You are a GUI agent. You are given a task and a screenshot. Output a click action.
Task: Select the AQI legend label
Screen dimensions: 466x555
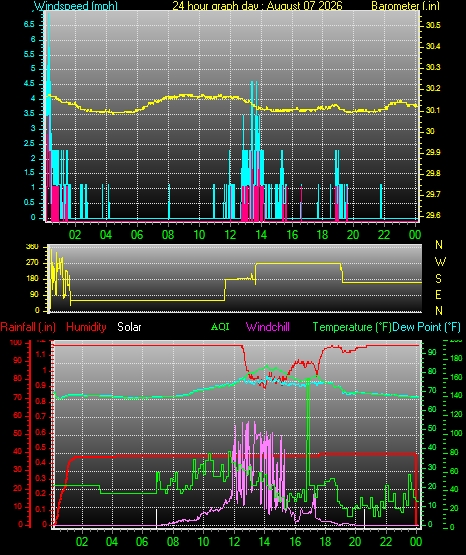[220, 326]
